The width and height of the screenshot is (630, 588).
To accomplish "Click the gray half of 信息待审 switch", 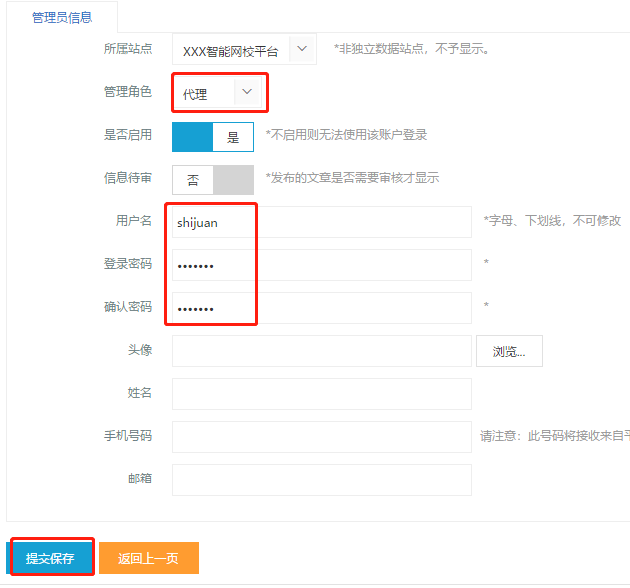I will coord(234,180).
